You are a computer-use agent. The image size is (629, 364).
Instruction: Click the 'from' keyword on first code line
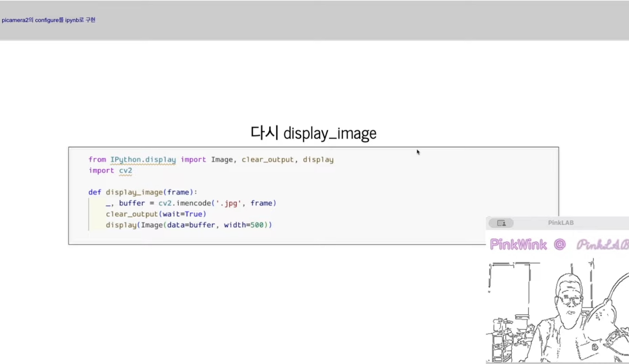(x=97, y=160)
